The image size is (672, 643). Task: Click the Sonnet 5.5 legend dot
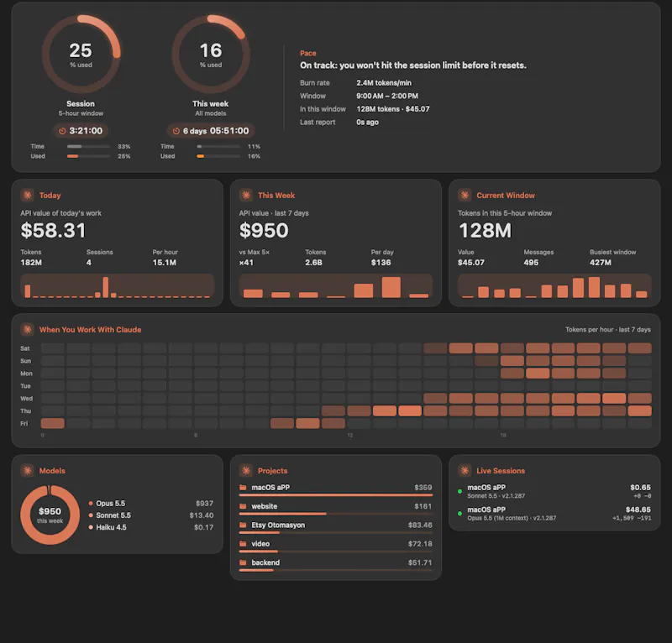pyautogui.click(x=91, y=515)
